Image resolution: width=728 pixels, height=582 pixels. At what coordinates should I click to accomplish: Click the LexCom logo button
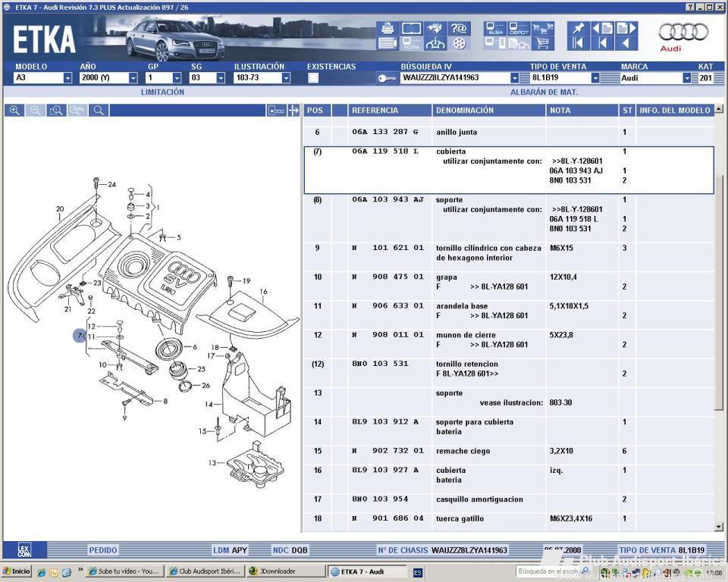click(24, 550)
